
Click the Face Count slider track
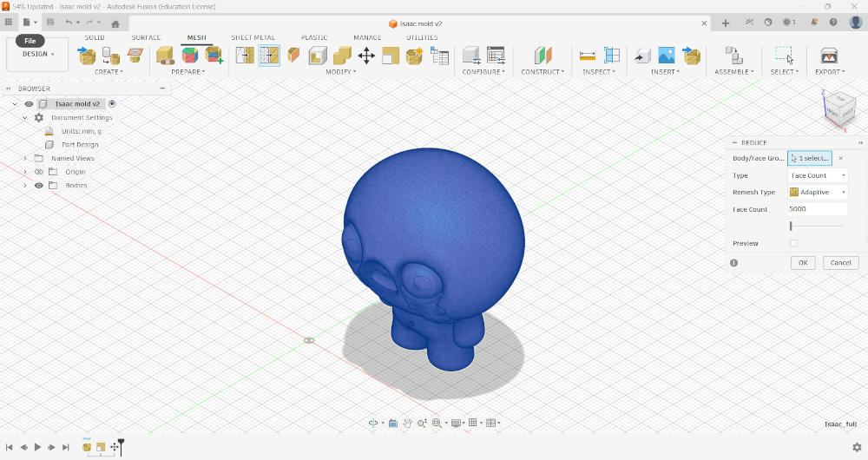coord(817,226)
